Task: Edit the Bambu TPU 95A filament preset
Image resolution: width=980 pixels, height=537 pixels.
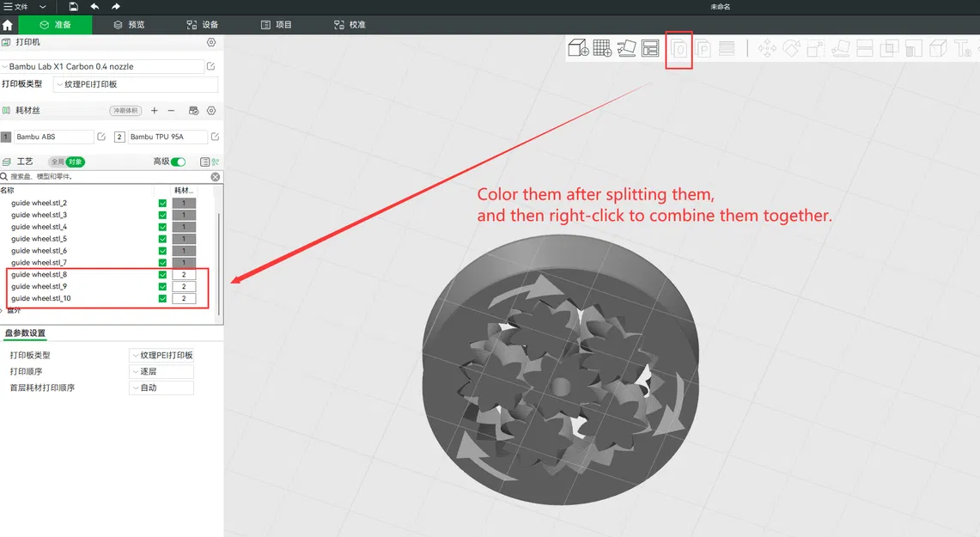Action: (x=215, y=137)
